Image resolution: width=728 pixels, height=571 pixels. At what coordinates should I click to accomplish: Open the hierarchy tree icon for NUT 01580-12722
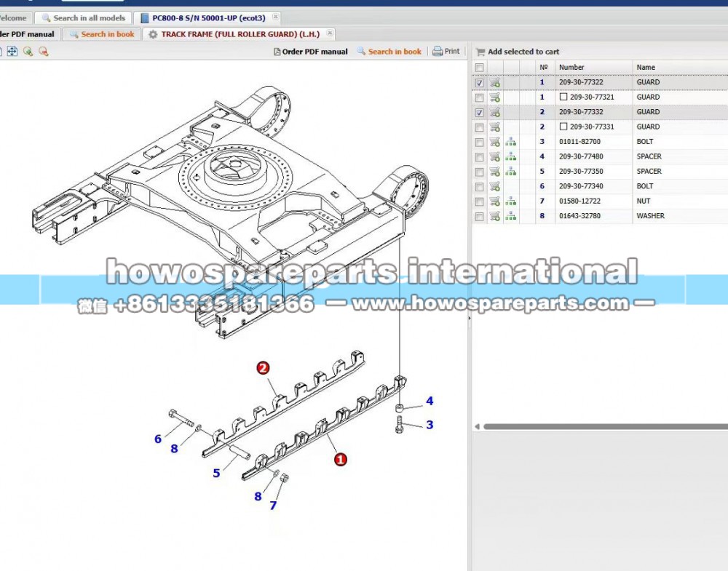click(511, 201)
